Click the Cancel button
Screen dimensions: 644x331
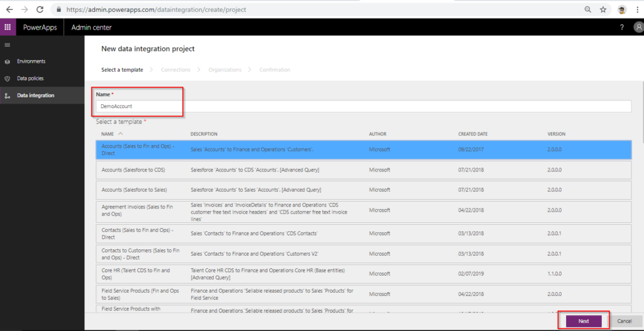coord(625,321)
